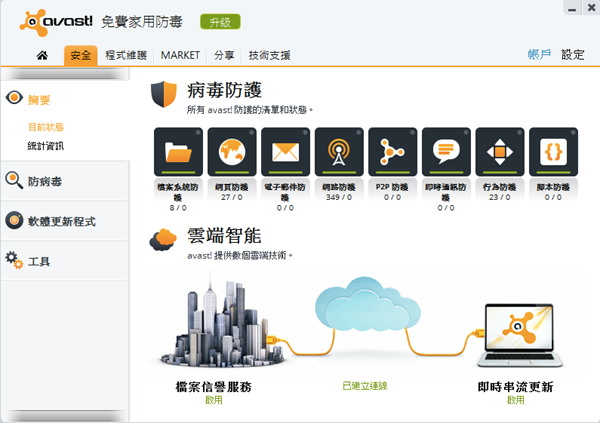
Task: Open the IM Shield (即時通訊防護) speech bubble icon
Action: pos(446,152)
